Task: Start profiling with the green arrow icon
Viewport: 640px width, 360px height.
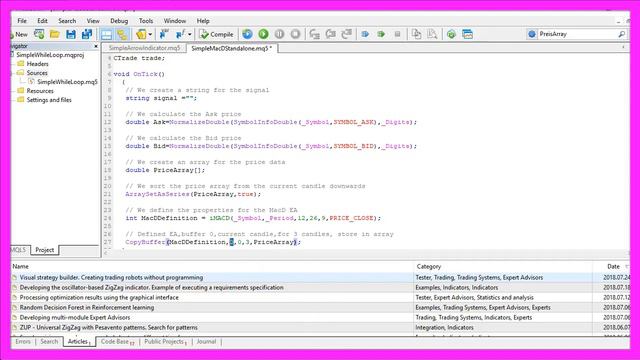Action: pyautogui.click(x=381, y=34)
